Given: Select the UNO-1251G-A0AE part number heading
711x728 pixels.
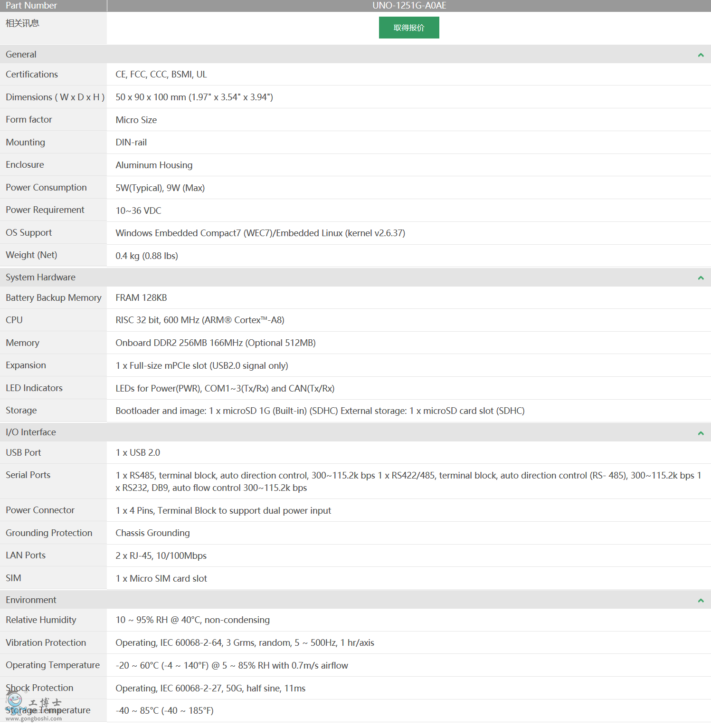Looking at the screenshot, I should click(409, 6).
